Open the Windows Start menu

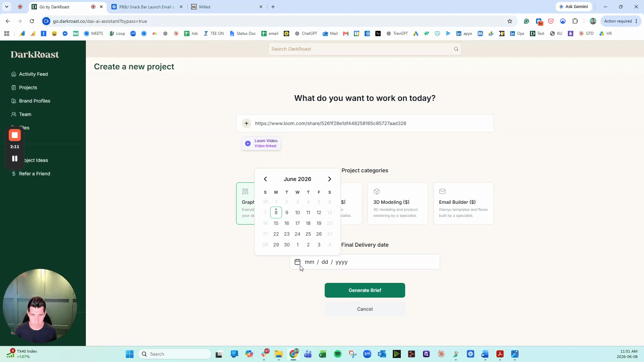pyautogui.click(x=130, y=354)
